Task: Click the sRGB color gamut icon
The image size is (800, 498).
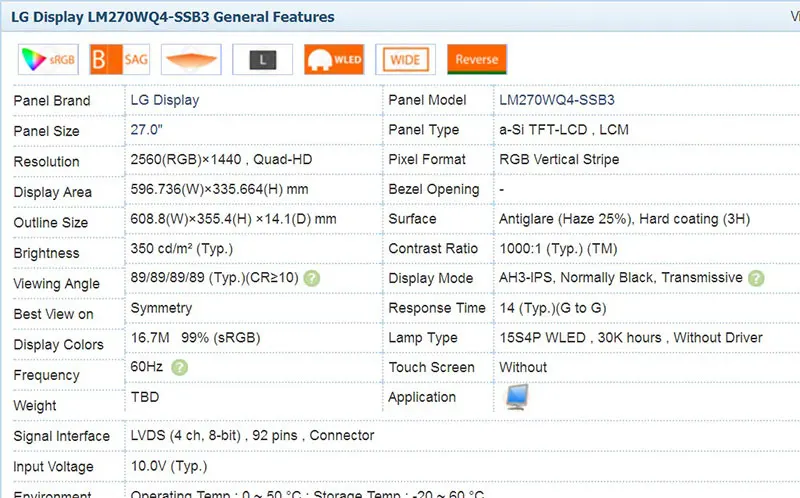Action: pos(48,60)
